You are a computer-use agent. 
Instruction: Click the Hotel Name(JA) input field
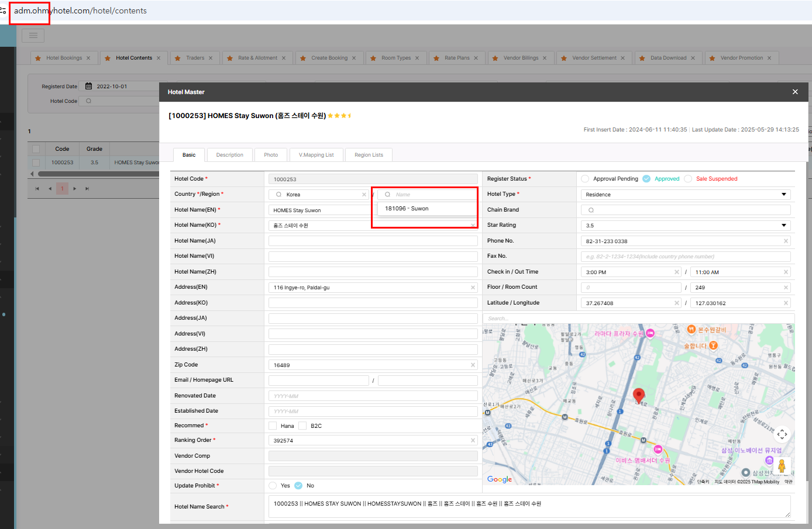pos(373,241)
